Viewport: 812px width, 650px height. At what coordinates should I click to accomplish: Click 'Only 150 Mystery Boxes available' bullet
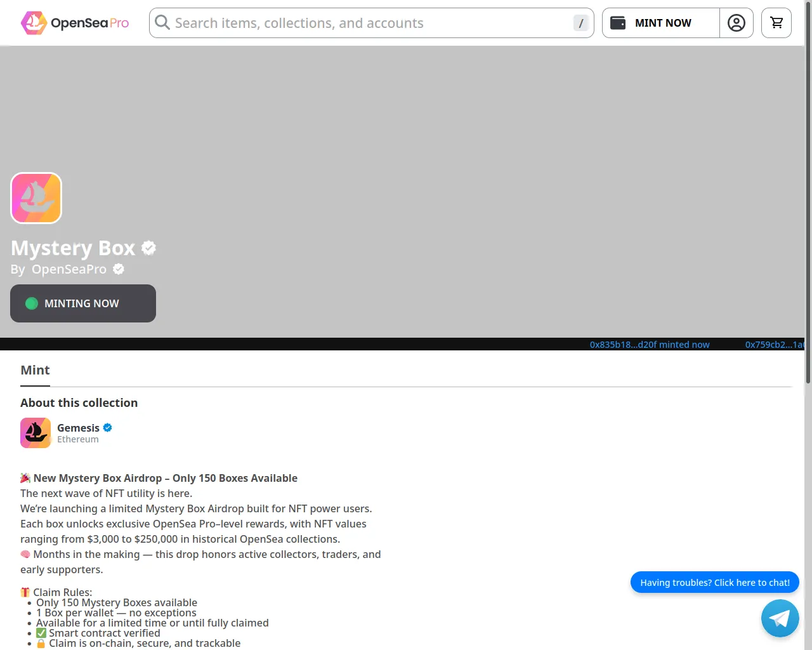[x=117, y=602]
